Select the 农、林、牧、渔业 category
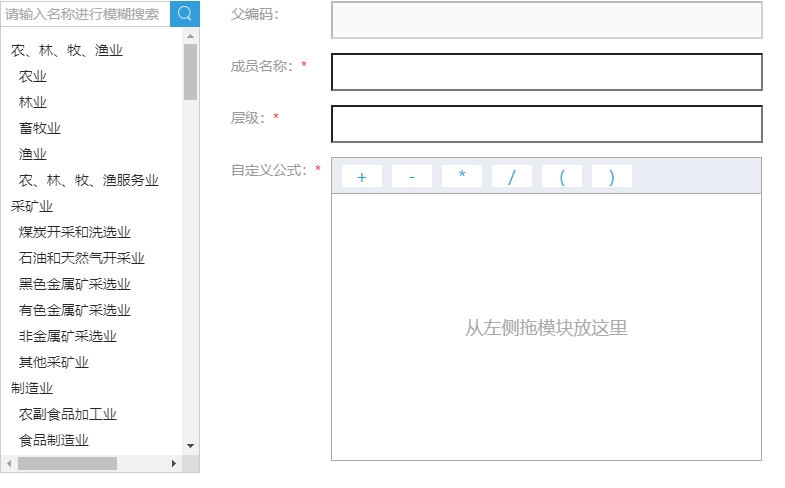This screenshot has height=488, width=785. click(x=67, y=50)
